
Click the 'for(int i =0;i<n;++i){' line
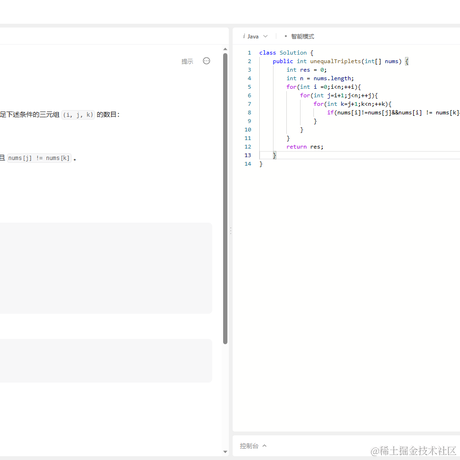click(324, 87)
